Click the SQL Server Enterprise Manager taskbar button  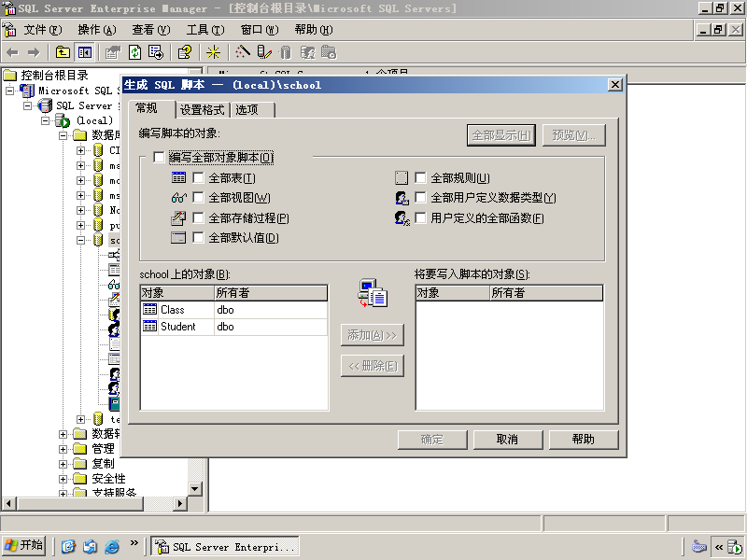click(225, 546)
